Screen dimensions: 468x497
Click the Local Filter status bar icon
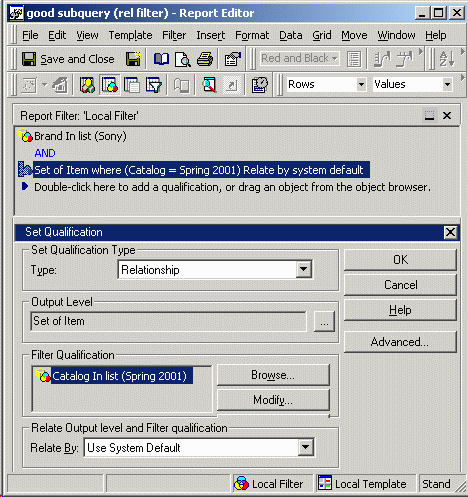(241, 483)
